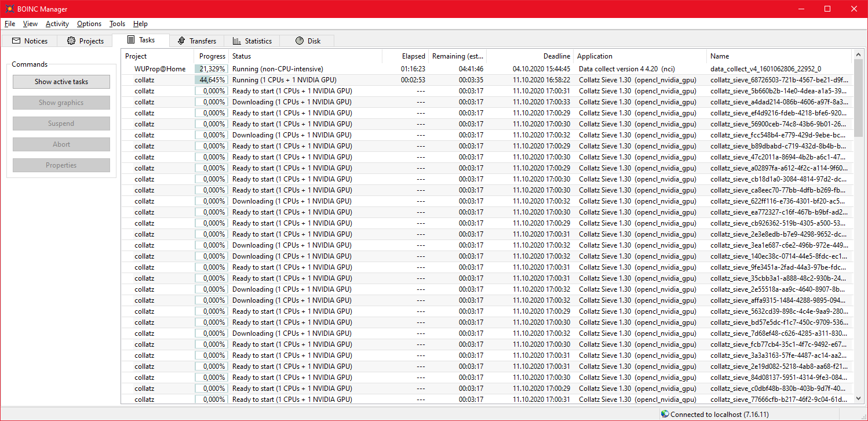Viewport: 868px width, 421px height.
Task: Click the Properties button
Action: click(x=61, y=165)
